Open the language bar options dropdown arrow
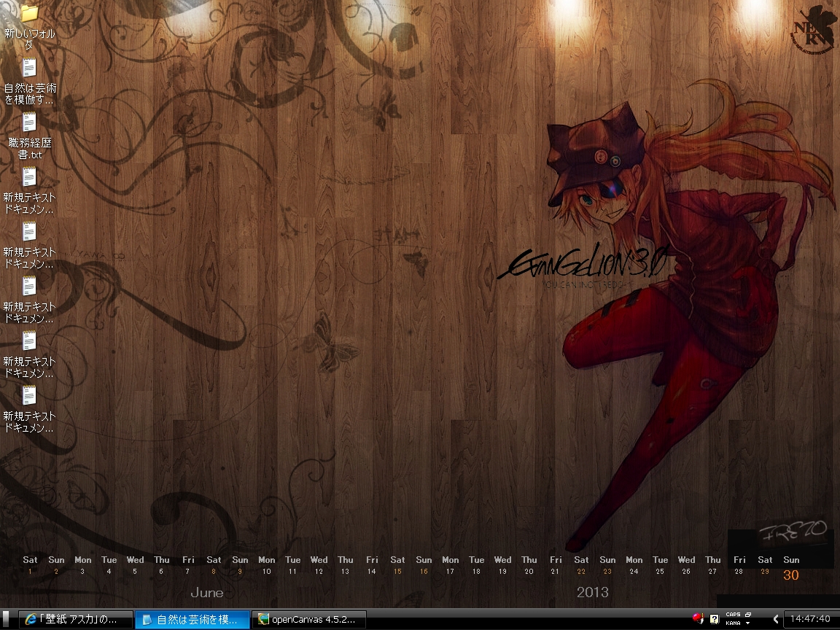 [747, 624]
